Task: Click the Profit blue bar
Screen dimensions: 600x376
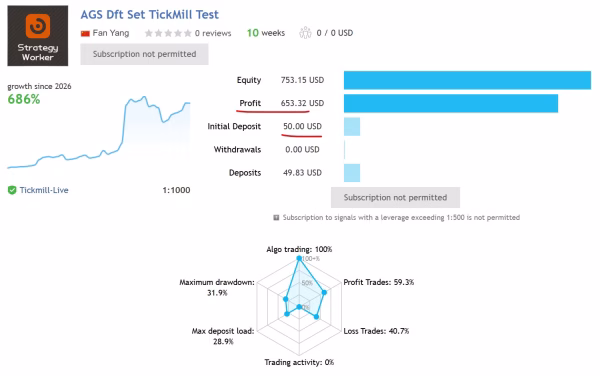Action: click(451, 103)
